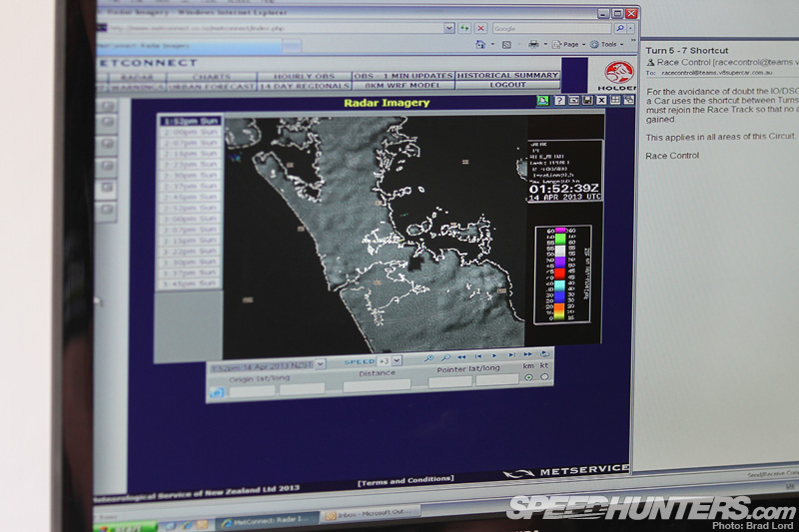Open the Google search options dropdown

[x=631, y=29]
